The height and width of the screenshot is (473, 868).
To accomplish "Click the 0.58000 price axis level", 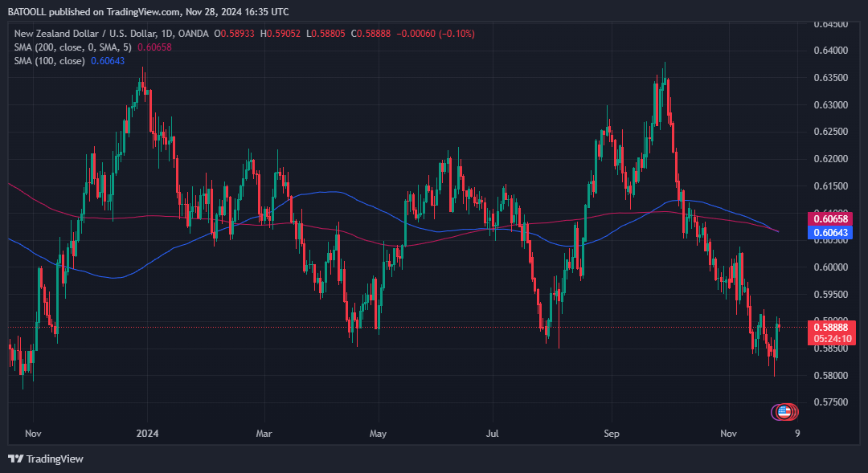I will click(x=831, y=376).
